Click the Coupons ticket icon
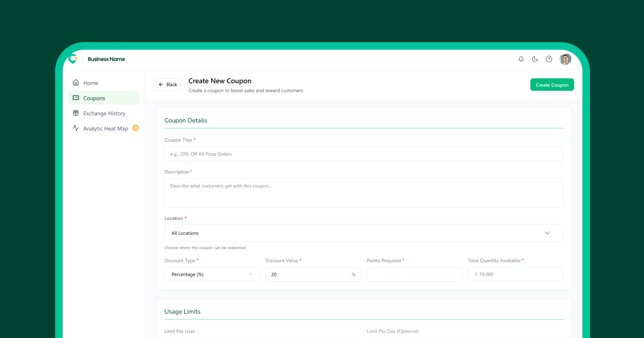 76,98
